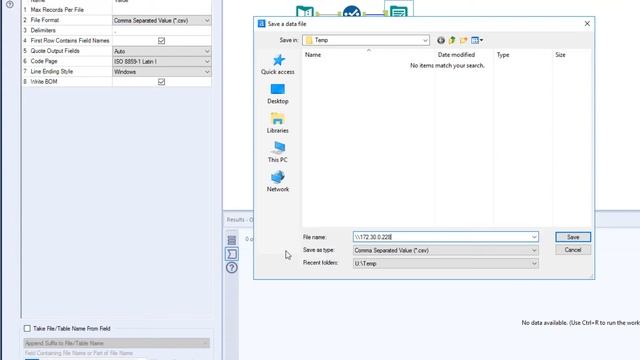The width and height of the screenshot is (640, 360).
Task: Open the Quote Output Fields dropdown
Action: click(x=162, y=51)
